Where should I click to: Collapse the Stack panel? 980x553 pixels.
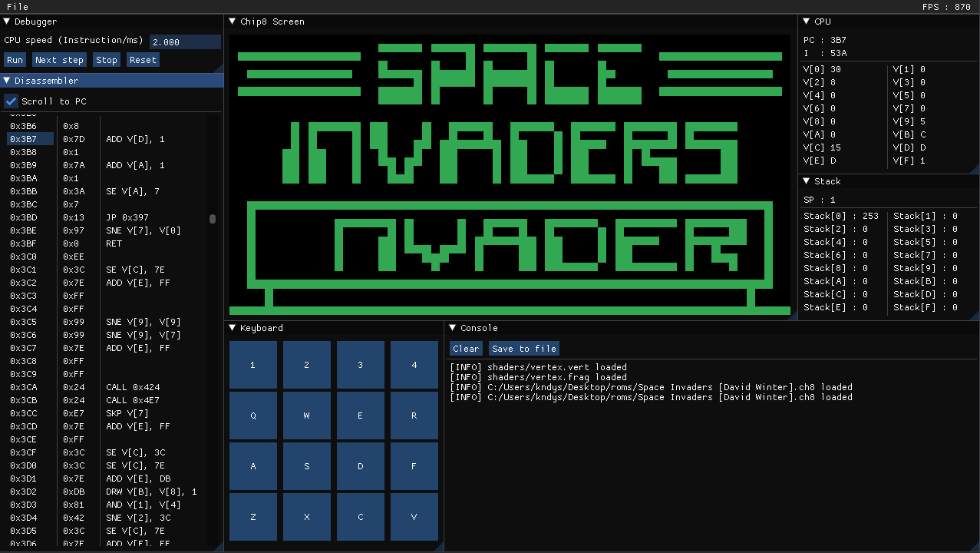[x=805, y=181]
